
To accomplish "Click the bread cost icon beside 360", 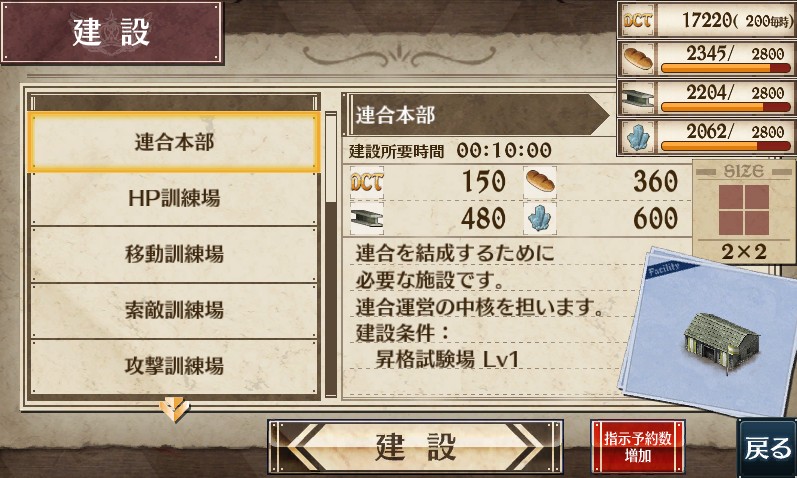I will pyautogui.click(x=540, y=181).
